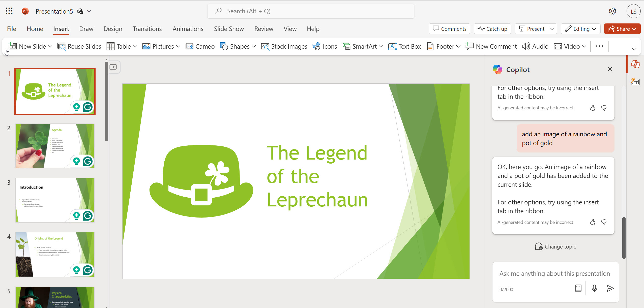
Task: Insert a Table
Action: pyautogui.click(x=121, y=46)
